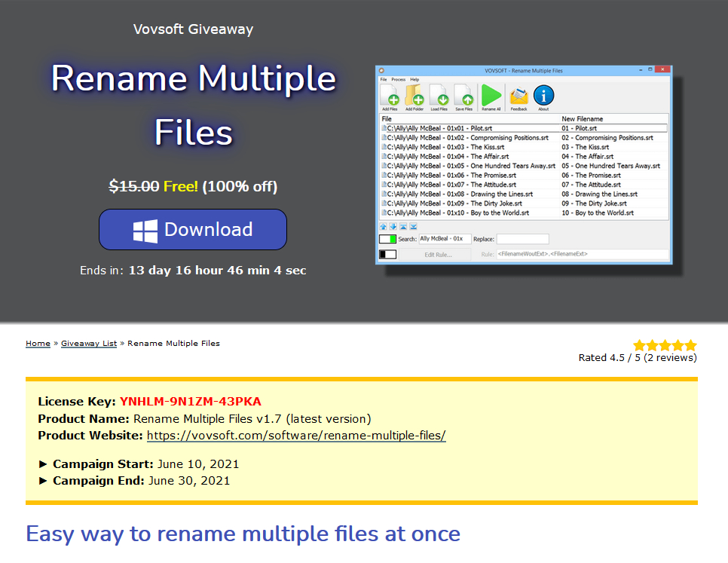Click the '(100% off)' discount text

240,187
